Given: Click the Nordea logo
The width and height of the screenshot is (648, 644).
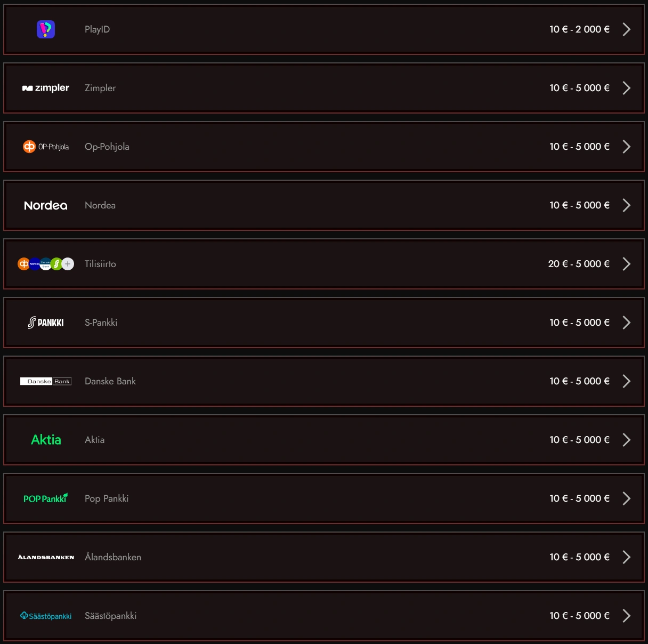Looking at the screenshot, I should click(x=46, y=205).
